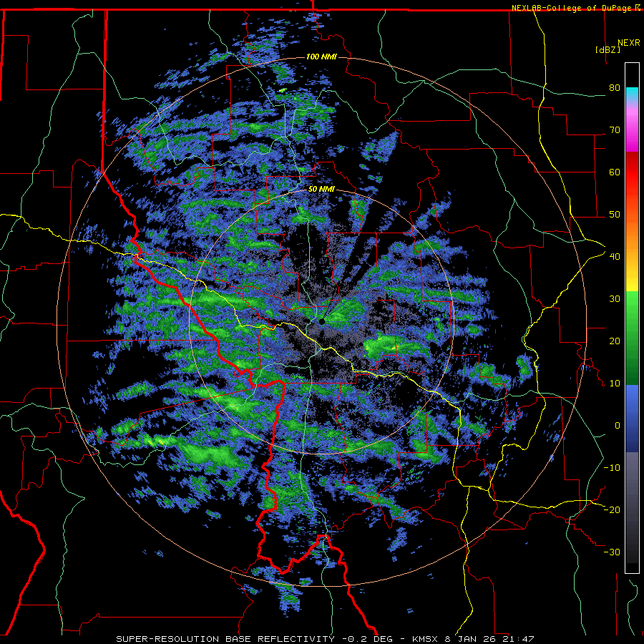Click the -20 value on dBZ scale
This screenshot has width=644, height=644.
tap(611, 510)
